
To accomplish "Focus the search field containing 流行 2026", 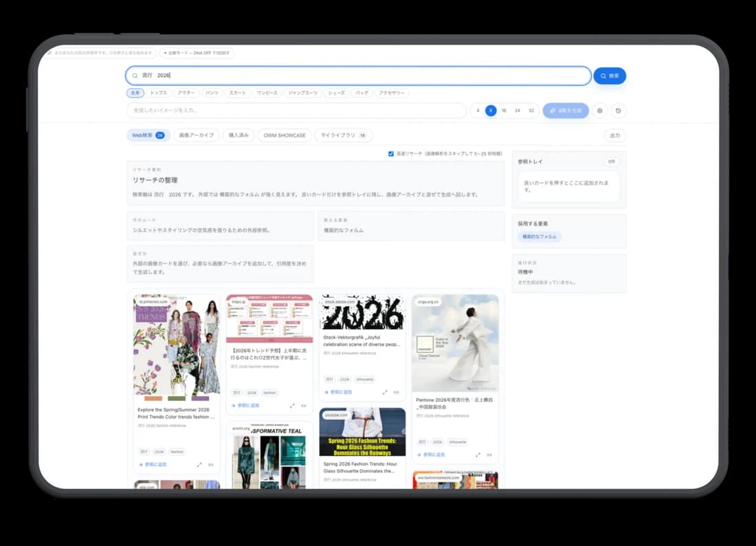I will click(x=358, y=76).
